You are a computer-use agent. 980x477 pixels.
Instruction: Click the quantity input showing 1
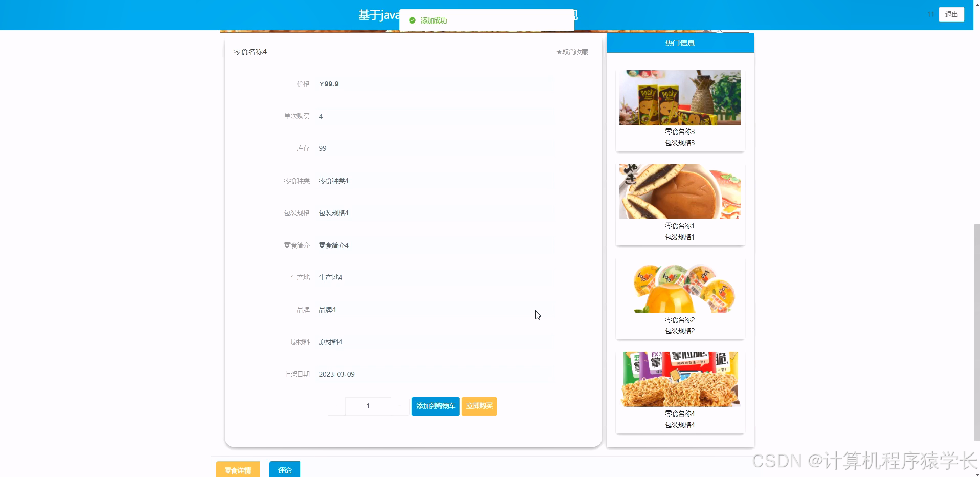point(368,406)
